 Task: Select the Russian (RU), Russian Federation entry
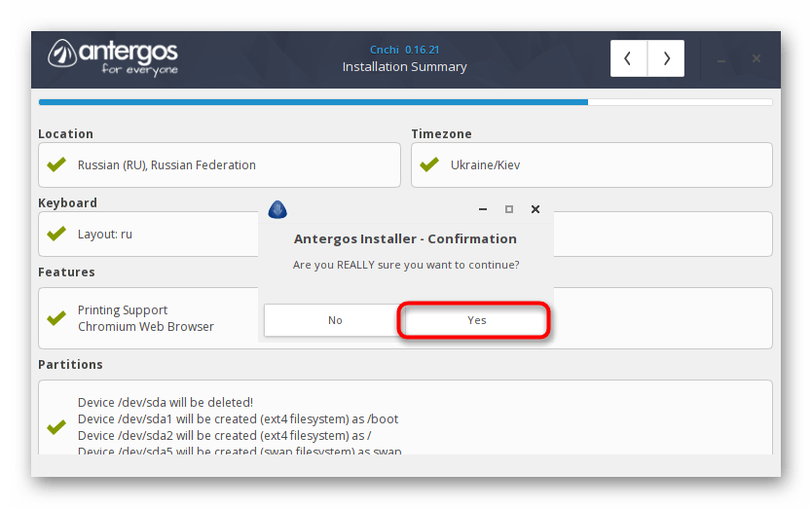tap(166, 165)
